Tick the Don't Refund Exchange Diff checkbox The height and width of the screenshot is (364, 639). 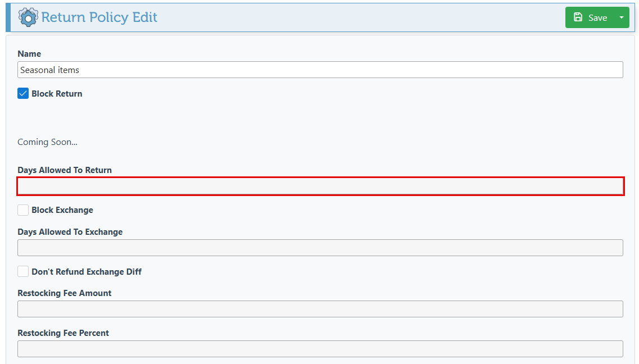pyautogui.click(x=23, y=271)
